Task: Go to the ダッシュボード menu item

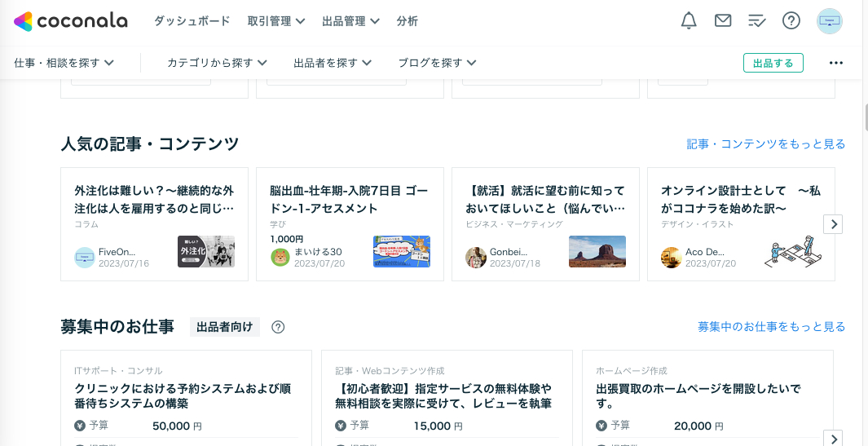Action: pos(192,21)
